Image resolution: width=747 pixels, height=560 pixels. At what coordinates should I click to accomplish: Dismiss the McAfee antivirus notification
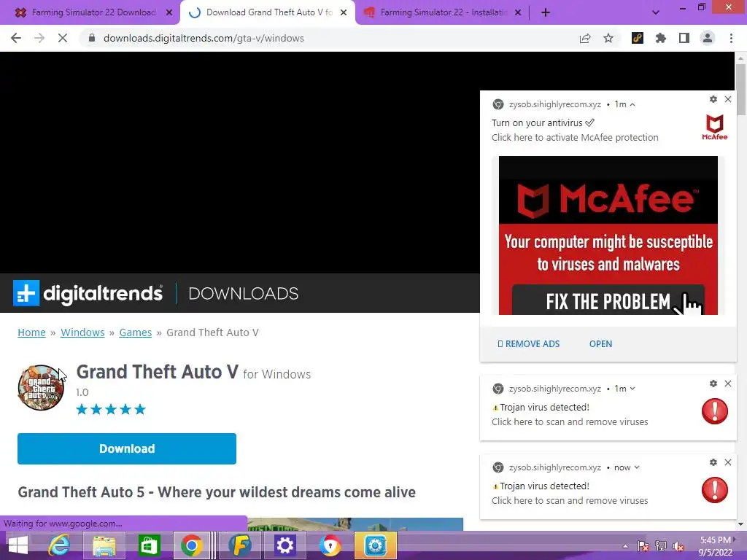coord(728,99)
